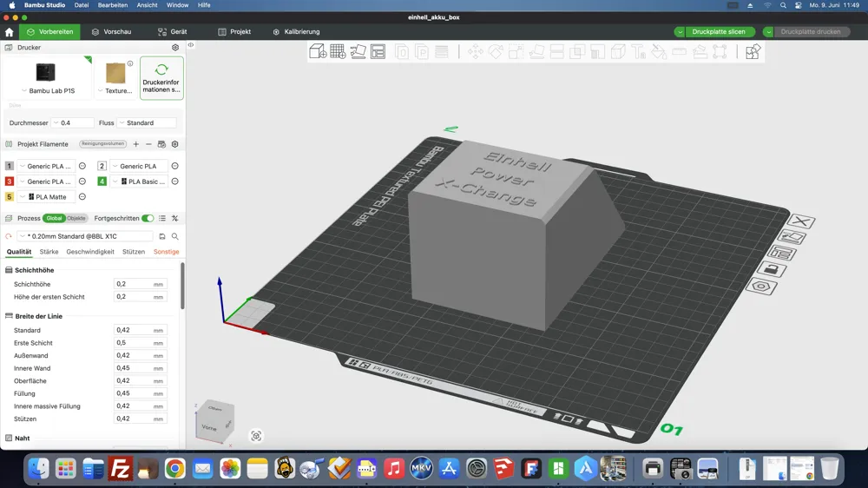This screenshot has width=868, height=488.
Task: Open the settings list icon near Fortgeschritten
Action: (162, 218)
